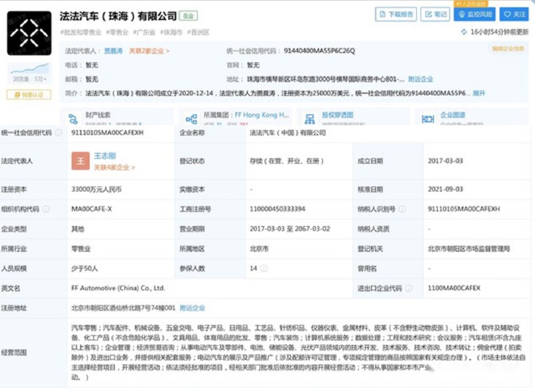Click 登记状态 value 存续（在营、开业、在册）
The height and width of the screenshot is (392, 535).
[286, 161]
